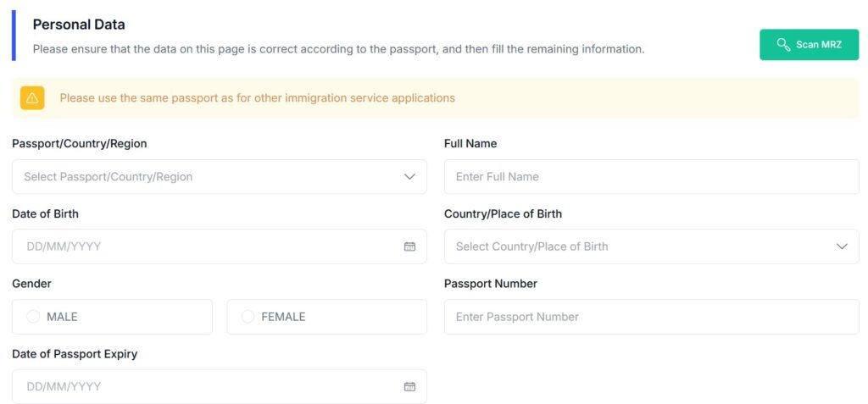Click the Scan MRZ button
Viewport: 868px width, 404px height.
point(809,45)
